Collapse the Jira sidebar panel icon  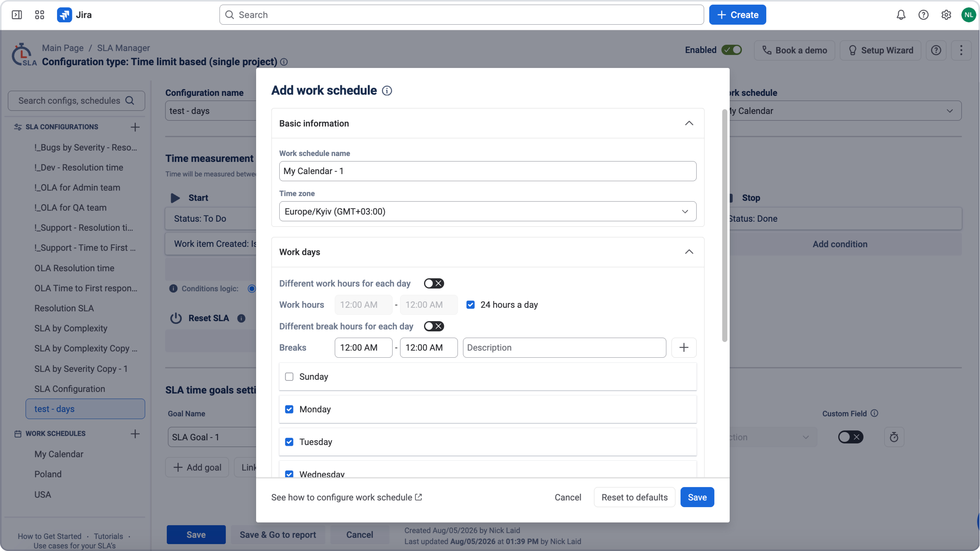[17, 15]
